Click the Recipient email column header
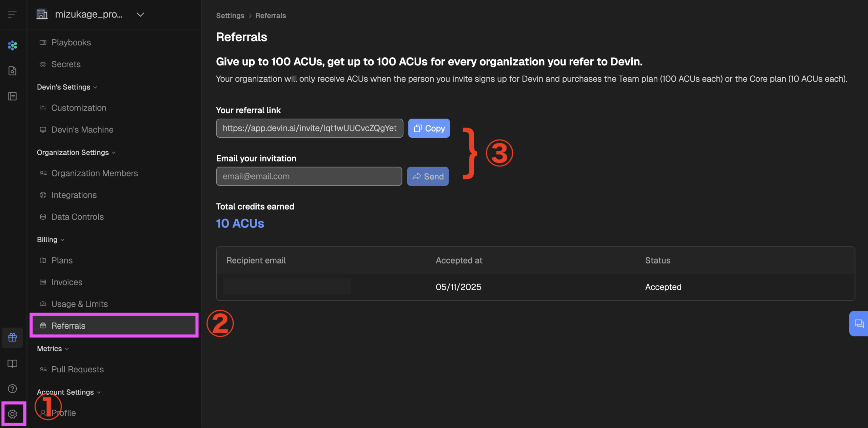Image resolution: width=868 pixels, height=428 pixels. (256, 260)
